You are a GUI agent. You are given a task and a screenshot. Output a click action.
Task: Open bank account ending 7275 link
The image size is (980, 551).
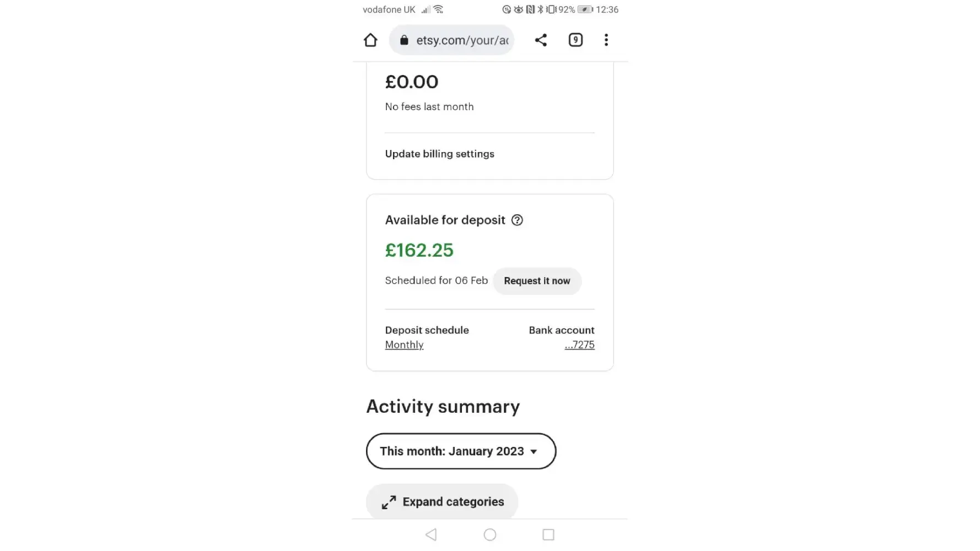coord(579,345)
